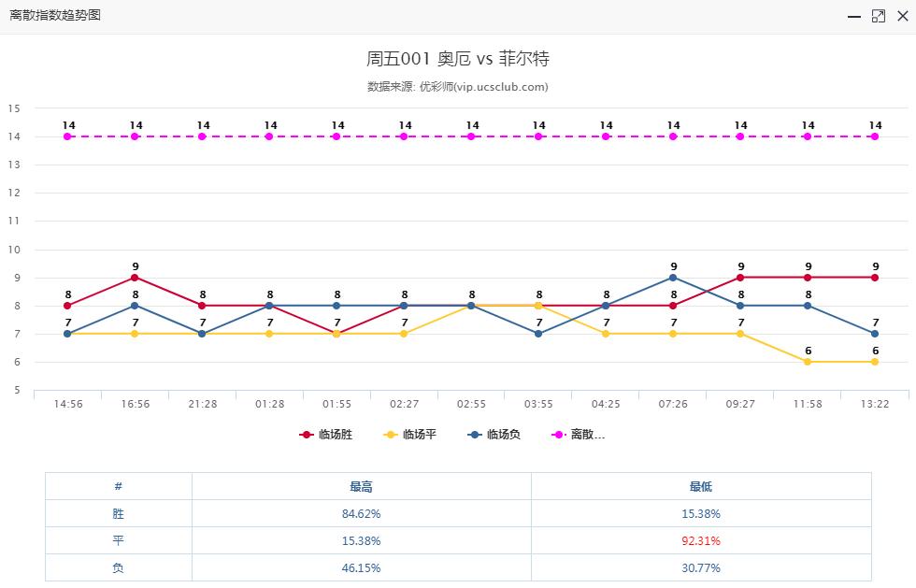This screenshot has height=588, width=916.
Task: Click the 84.62% highest win percentage
Action: pyautogui.click(x=362, y=513)
